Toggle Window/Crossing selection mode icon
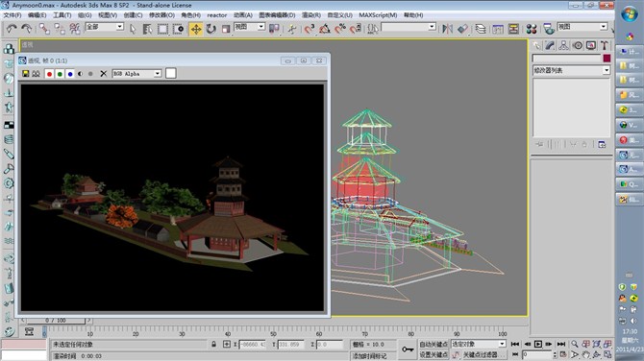The height and width of the screenshot is (361, 644). [x=178, y=29]
